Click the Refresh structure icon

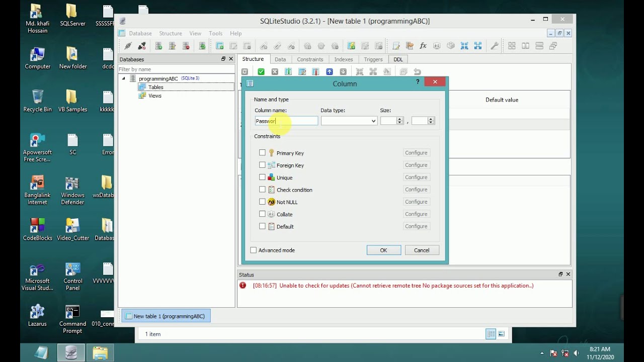pos(245,72)
